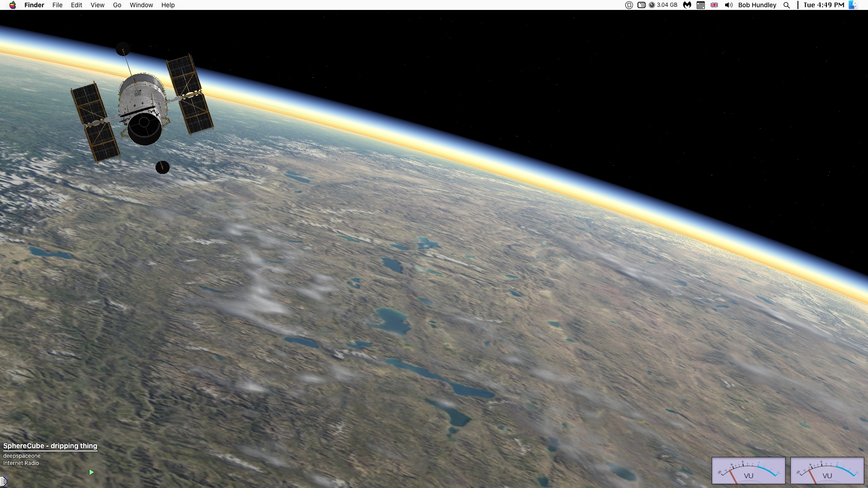The height and width of the screenshot is (488, 868).
Task: Click the rounded-square circle menu bar icon
Action: [629, 5]
